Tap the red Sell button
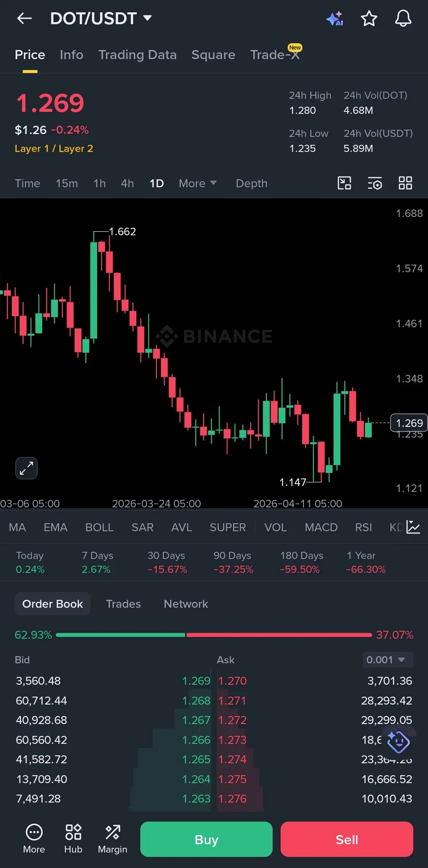The height and width of the screenshot is (868, 428). [347, 839]
